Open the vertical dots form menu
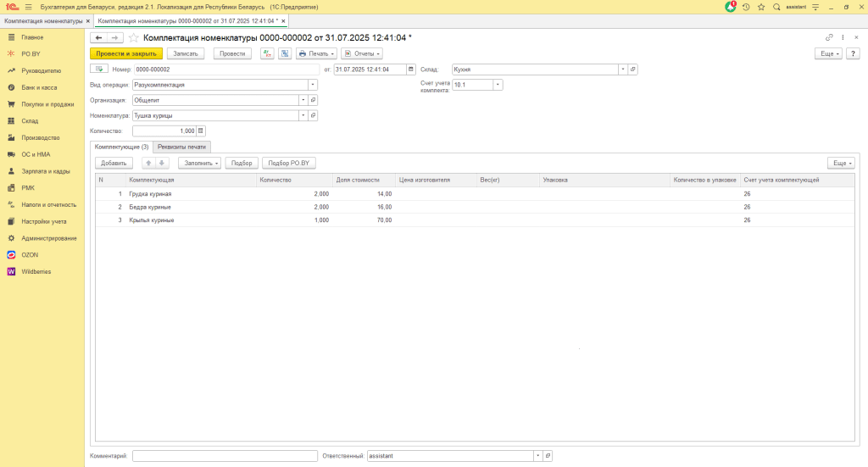868x467 pixels. 843,37
